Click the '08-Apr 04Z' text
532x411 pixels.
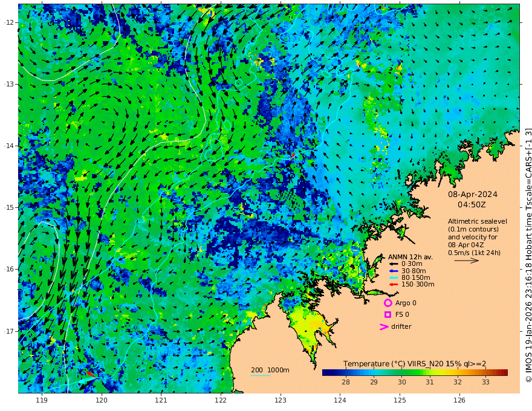(466, 245)
